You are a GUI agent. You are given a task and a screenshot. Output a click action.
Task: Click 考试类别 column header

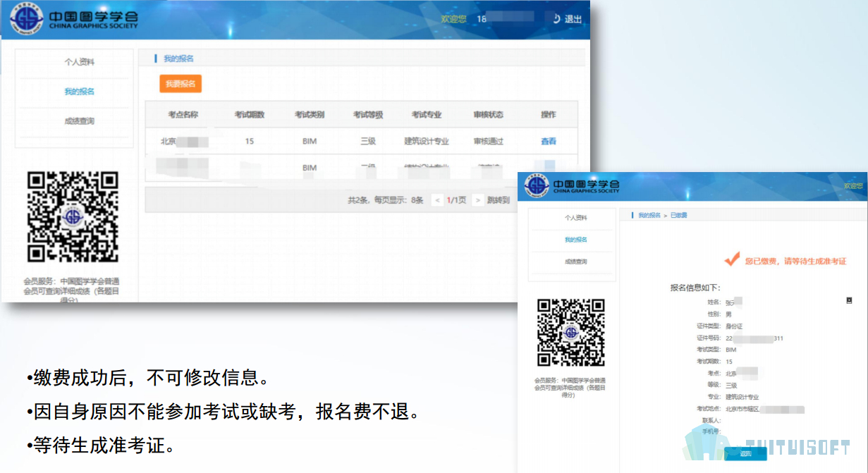pyautogui.click(x=310, y=115)
